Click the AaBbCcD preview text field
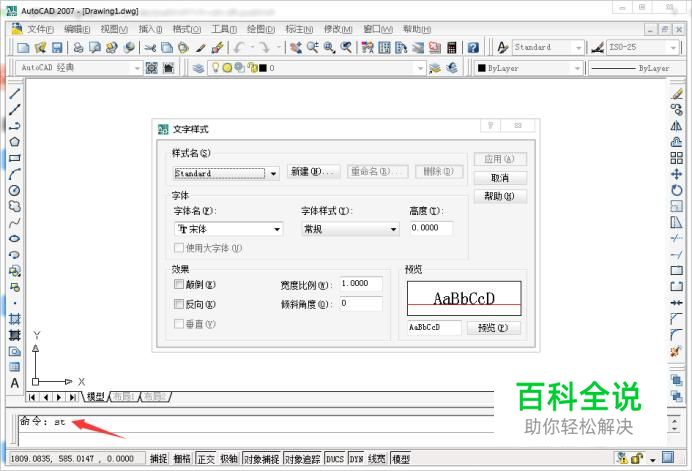 [x=434, y=328]
